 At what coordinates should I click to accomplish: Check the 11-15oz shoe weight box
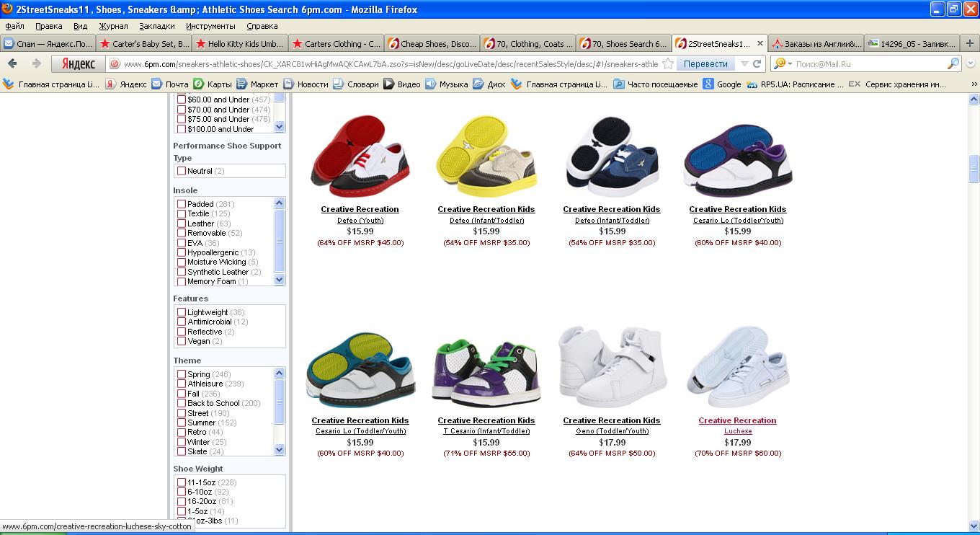point(182,482)
